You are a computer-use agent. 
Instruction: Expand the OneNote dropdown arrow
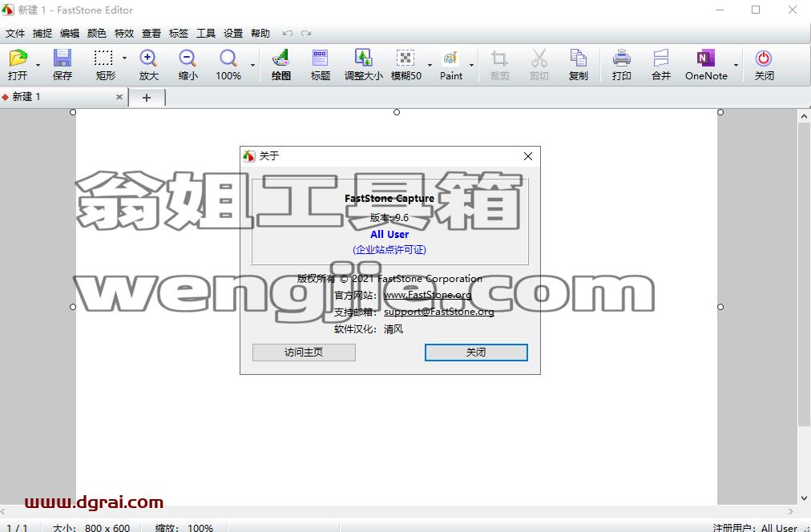(x=736, y=65)
